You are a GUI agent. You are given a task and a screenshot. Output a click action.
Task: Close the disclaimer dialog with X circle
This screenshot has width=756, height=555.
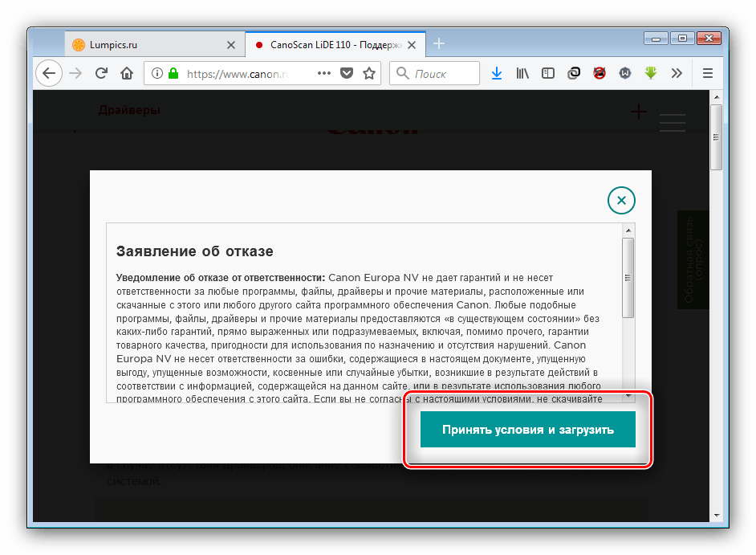point(621,200)
